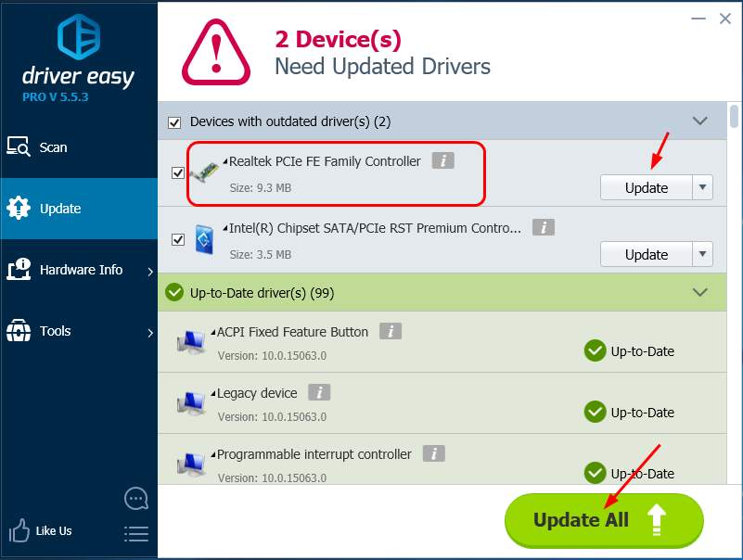This screenshot has height=560, width=743.
Task: Click the Driver Easy logo icon
Action: (79, 36)
